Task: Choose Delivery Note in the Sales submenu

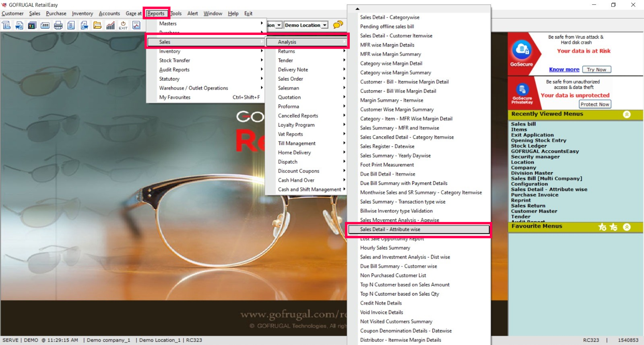Action: [306, 70]
